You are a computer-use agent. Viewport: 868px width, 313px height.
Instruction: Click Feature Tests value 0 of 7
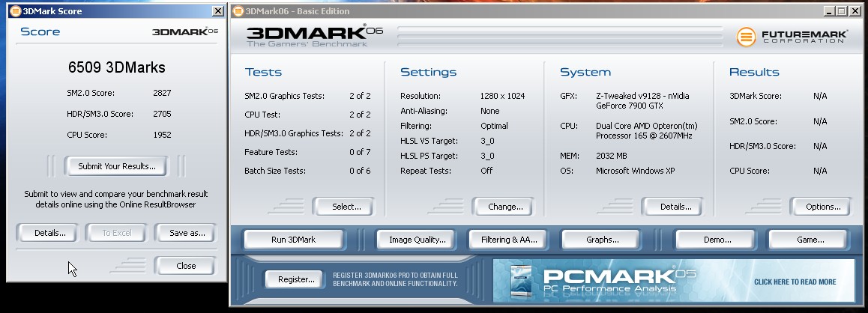(360, 152)
